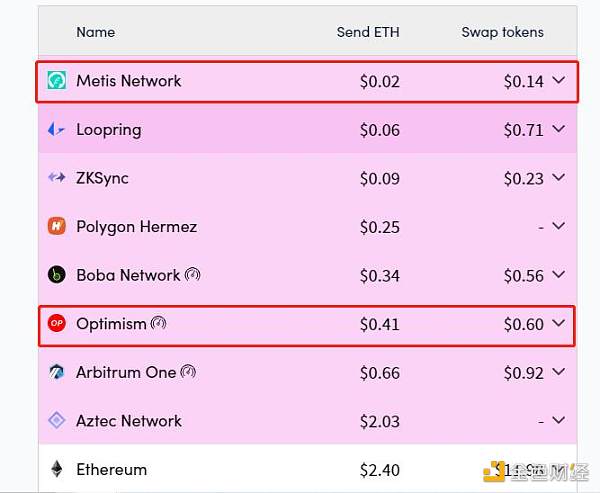
Task: Open the Aztec Network name link
Action: [x=129, y=421]
